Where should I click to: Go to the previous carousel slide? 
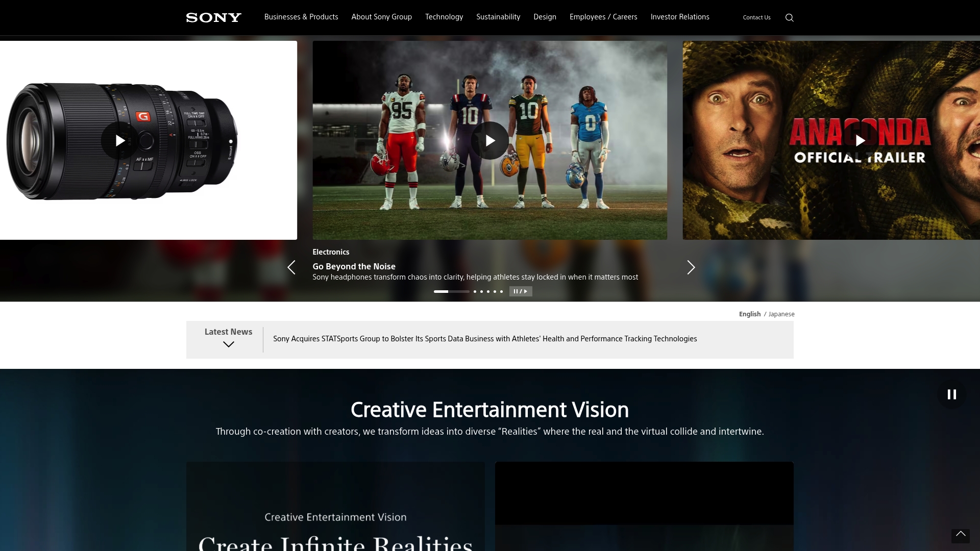pos(291,267)
